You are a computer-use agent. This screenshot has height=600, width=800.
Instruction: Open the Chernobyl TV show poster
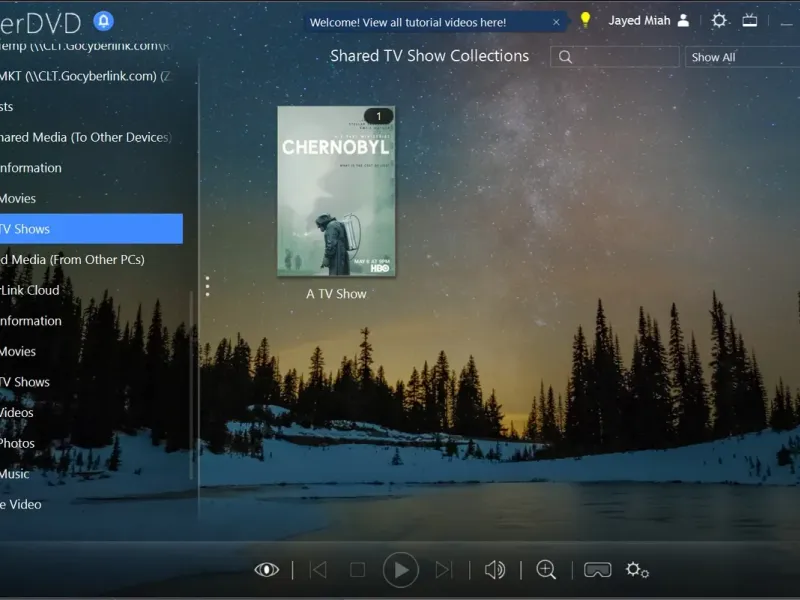pos(336,191)
